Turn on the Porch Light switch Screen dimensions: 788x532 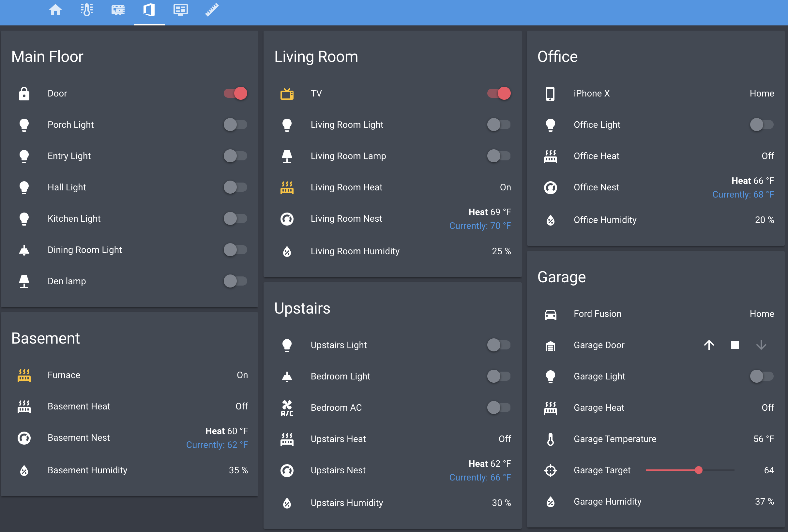(235, 125)
